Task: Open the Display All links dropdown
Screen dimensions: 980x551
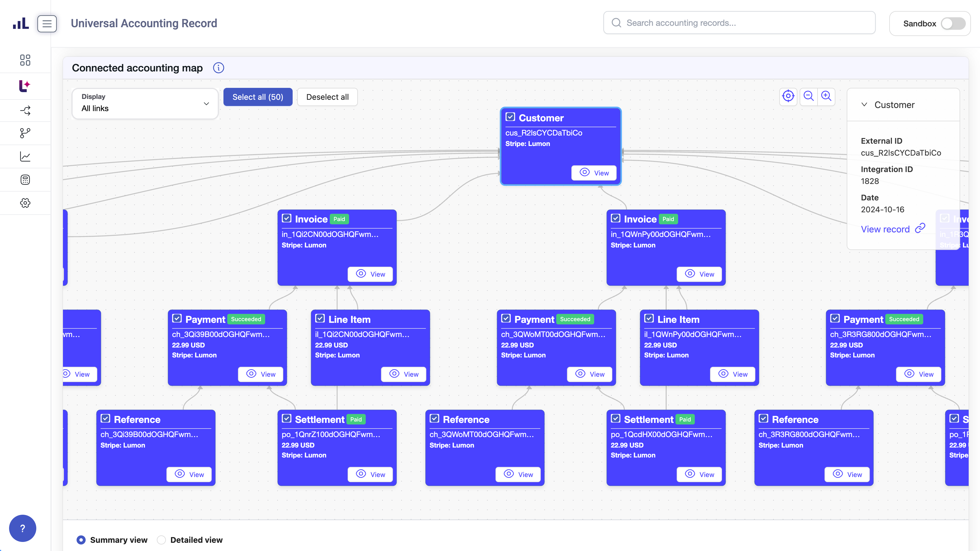Action: (x=145, y=103)
